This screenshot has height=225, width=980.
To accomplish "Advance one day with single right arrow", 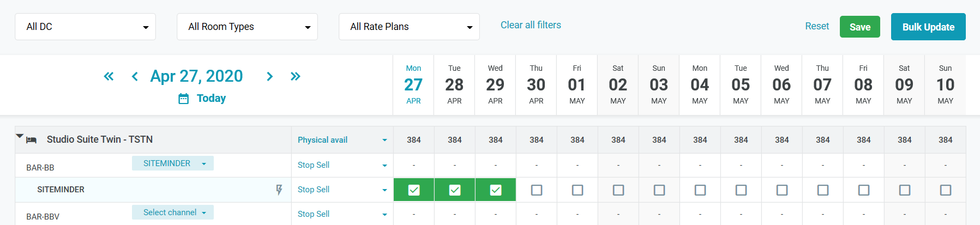I will tap(269, 76).
